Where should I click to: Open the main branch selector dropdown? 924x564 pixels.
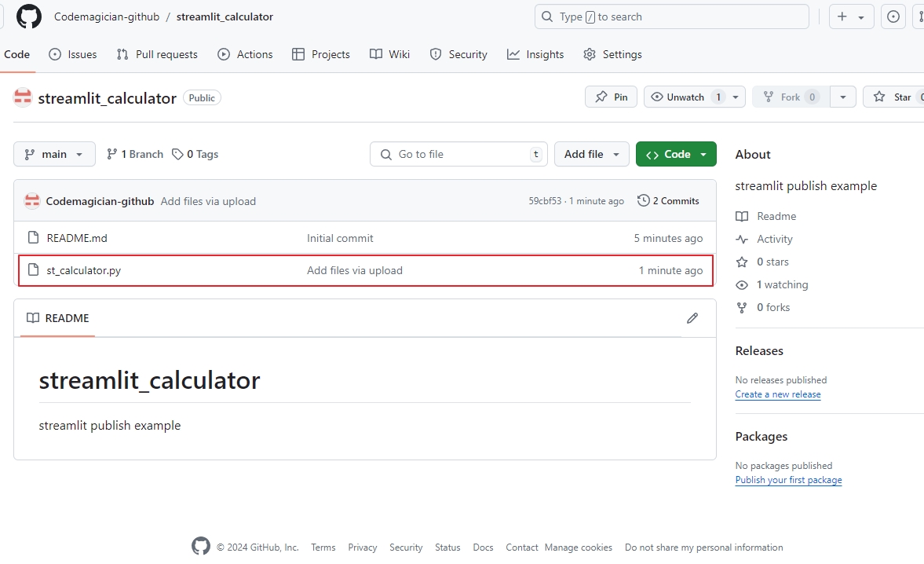[54, 154]
